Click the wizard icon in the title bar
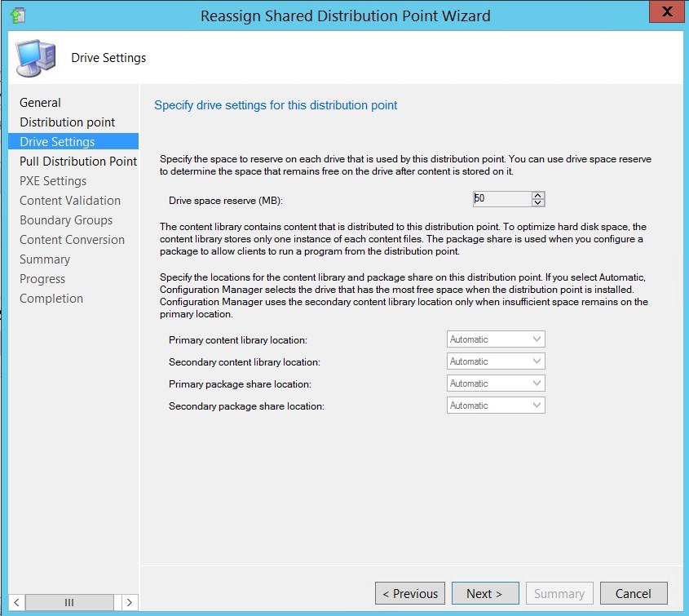Image resolution: width=689 pixels, height=616 pixels. 18,16
